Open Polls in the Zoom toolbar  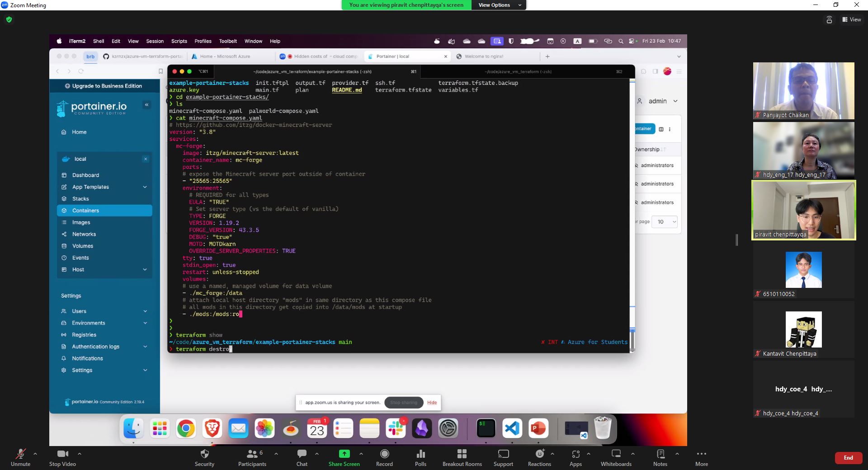coord(420,454)
